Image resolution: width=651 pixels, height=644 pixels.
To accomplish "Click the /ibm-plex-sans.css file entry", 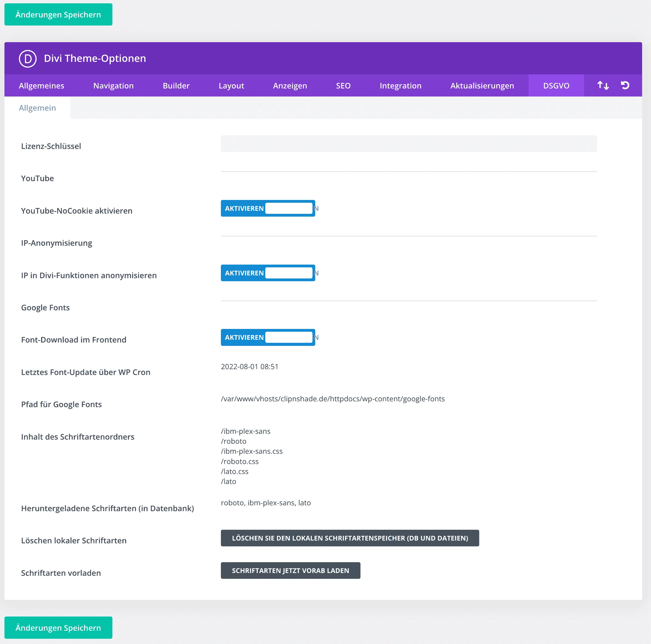I will click(x=252, y=451).
